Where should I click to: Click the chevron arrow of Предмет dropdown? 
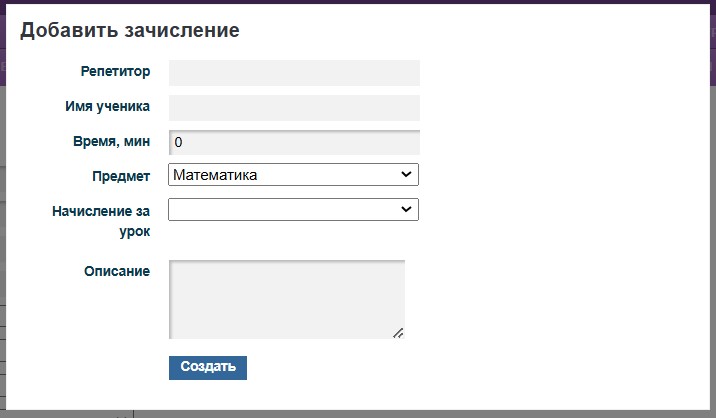[406, 174]
